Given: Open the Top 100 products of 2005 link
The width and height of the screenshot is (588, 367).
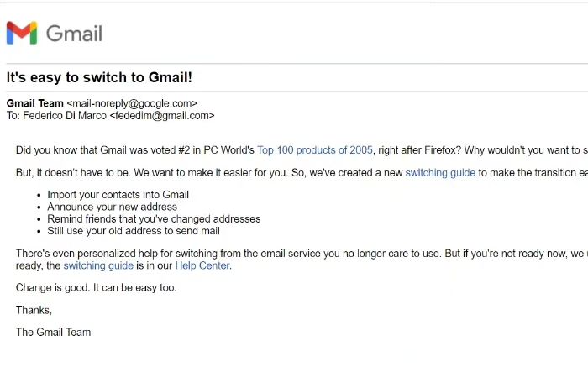Looking at the screenshot, I should tap(315, 150).
